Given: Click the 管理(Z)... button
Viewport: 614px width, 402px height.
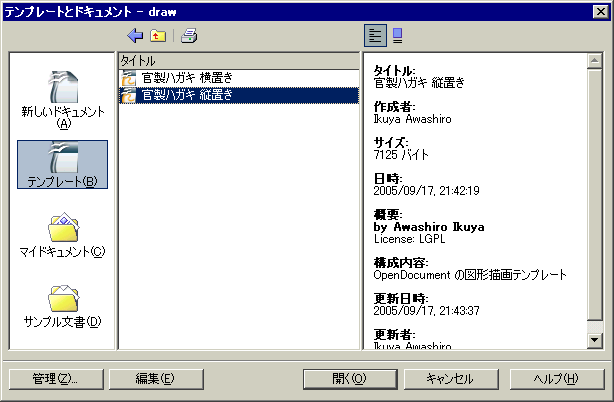Looking at the screenshot, I should (x=56, y=379).
